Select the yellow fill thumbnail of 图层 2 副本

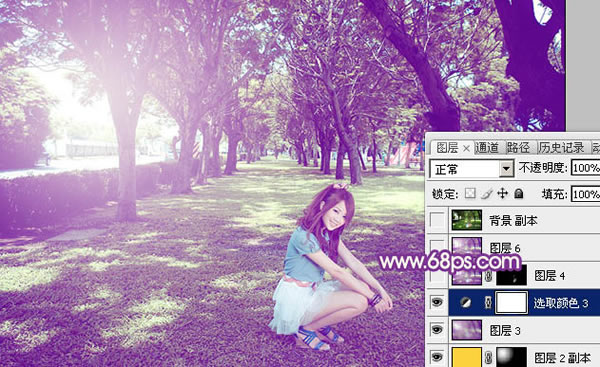(x=467, y=357)
